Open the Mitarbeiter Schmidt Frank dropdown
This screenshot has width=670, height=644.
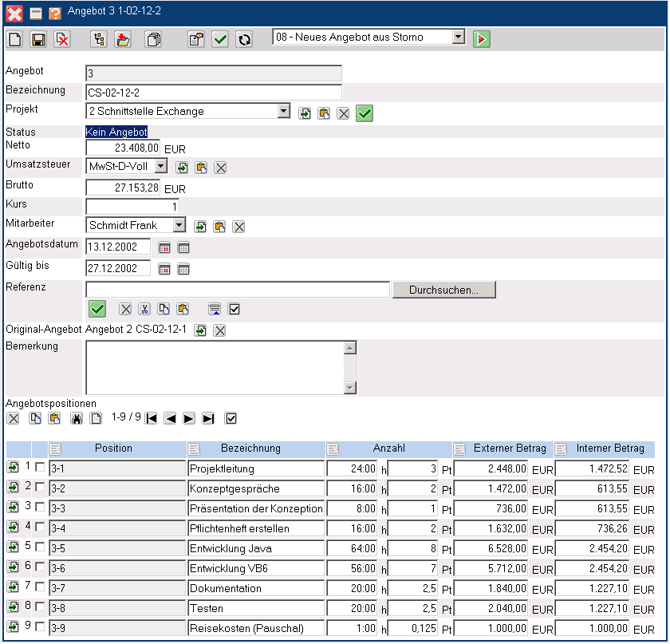179,225
